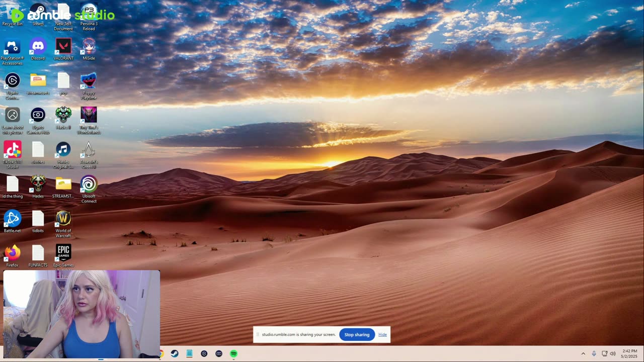
Task: Select the tidbits text file
Action: (x=38, y=222)
